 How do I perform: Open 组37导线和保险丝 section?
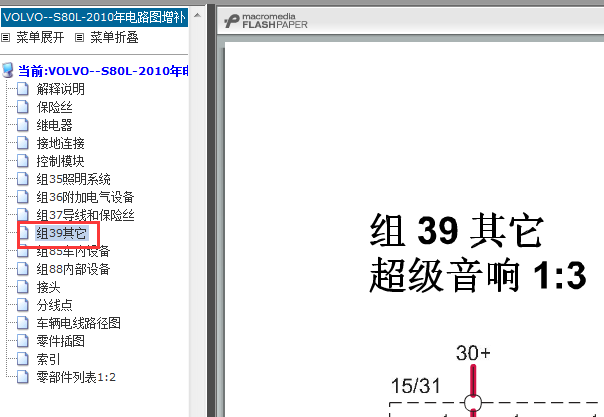(x=85, y=215)
